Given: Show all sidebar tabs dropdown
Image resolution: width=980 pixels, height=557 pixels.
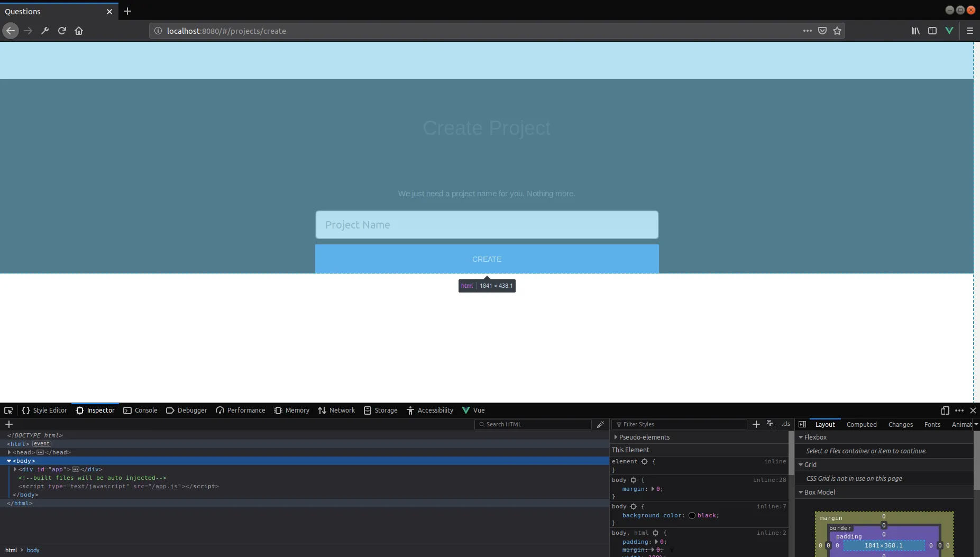Looking at the screenshot, I should pos(976,424).
